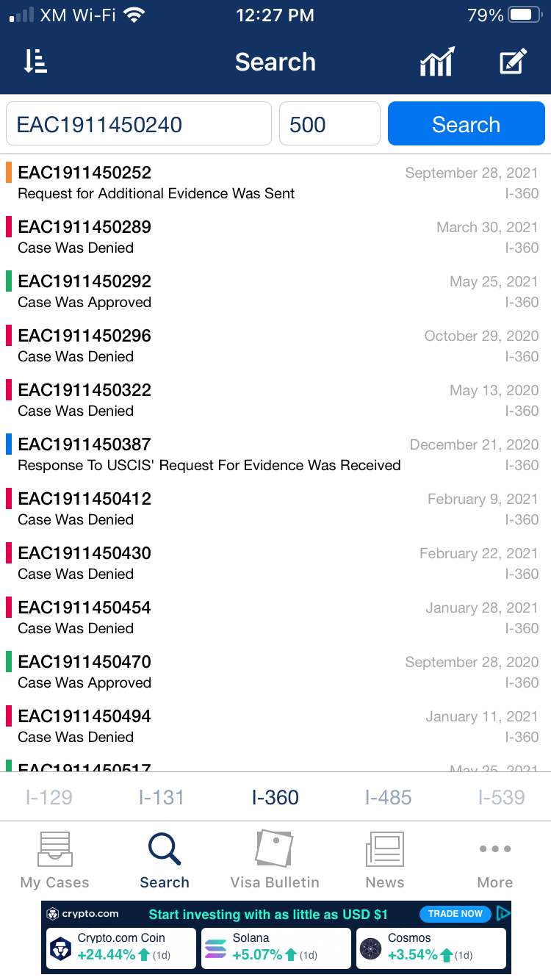Tap TRADE NOW in the ad banner
This screenshot has height=980, width=551.
tap(455, 914)
